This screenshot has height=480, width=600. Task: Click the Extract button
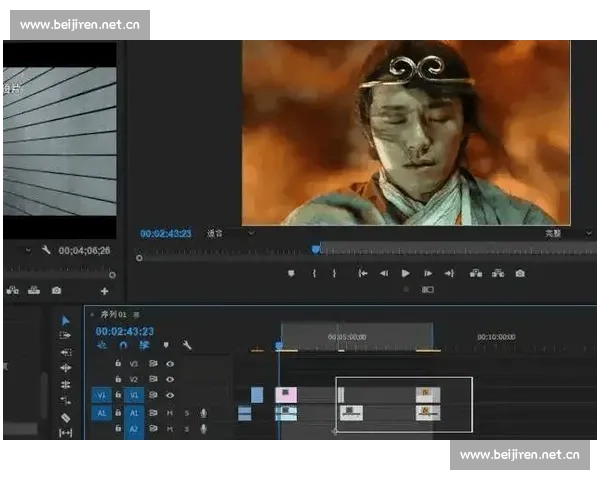[x=498, y=273]
